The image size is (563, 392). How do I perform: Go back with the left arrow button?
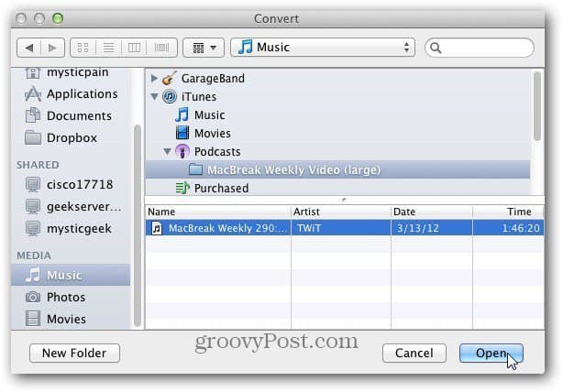[x=29, y=48]
